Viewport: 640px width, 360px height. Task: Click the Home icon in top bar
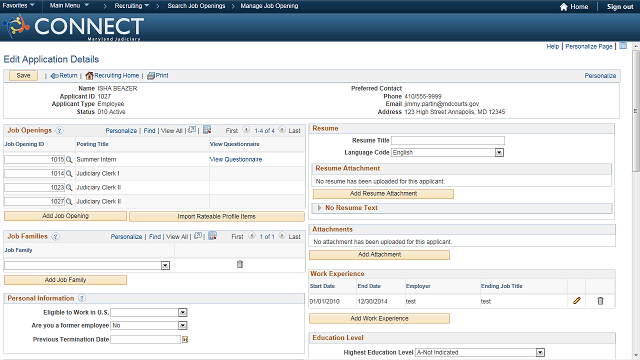(x=564, y=7)
